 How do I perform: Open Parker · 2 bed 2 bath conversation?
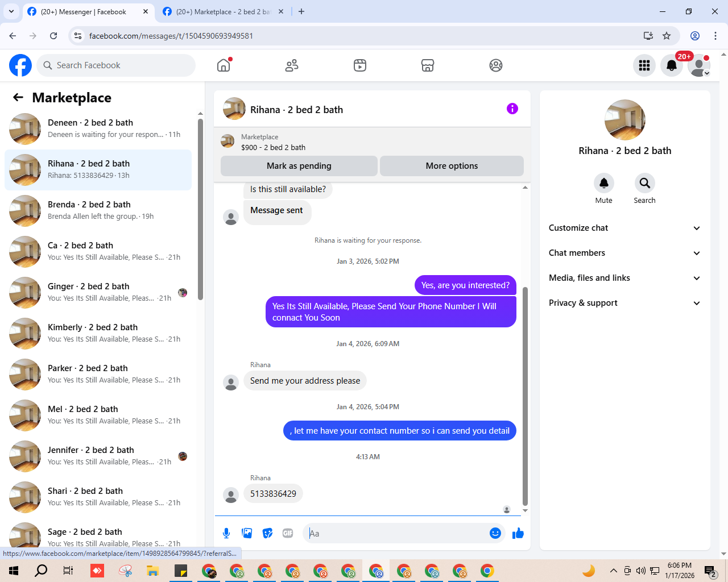(98, 375)
